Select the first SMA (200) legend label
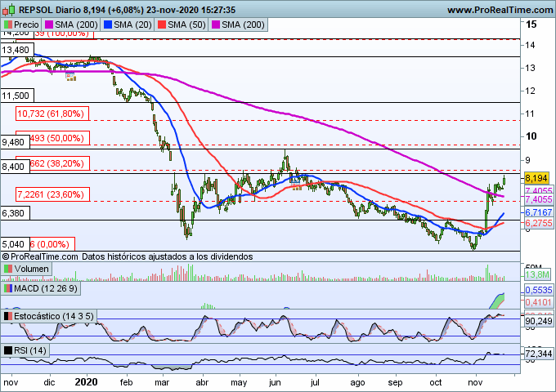 pyautogui.click(x=71, y=24)
